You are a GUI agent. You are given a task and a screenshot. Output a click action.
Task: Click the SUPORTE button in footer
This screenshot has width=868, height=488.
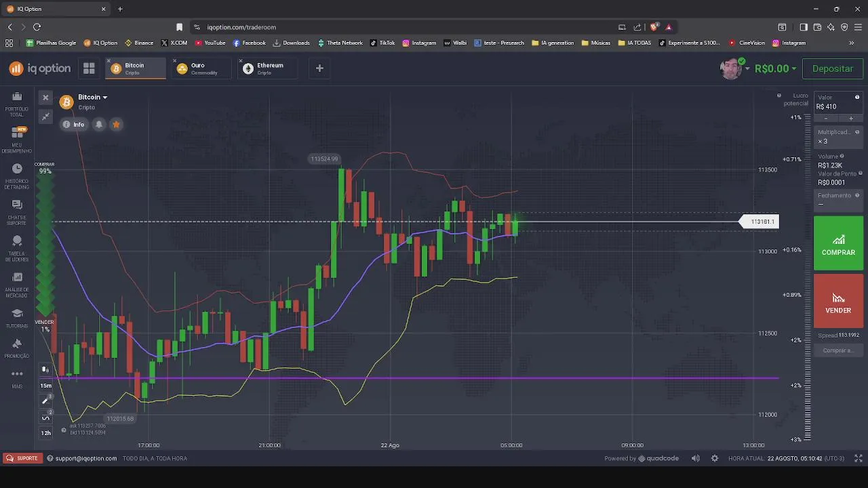[x=22, y=458]
